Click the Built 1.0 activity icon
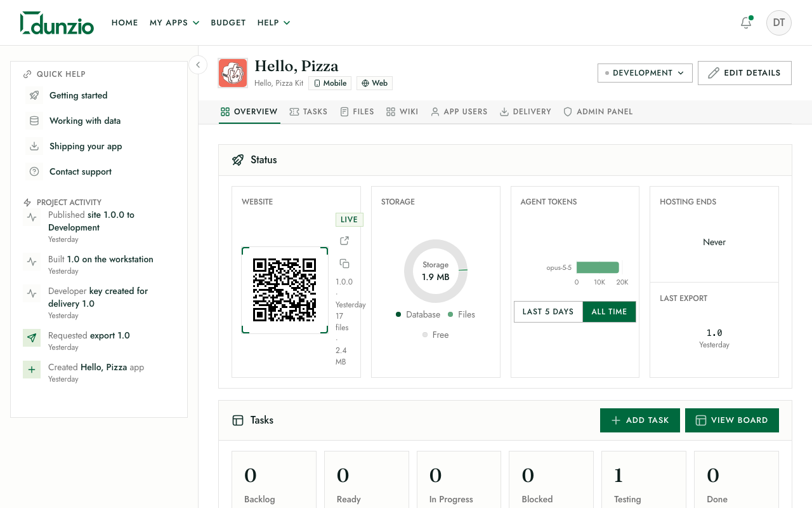Screen dimensions: 812x508 pyautogui.click(x=32, y=262)
